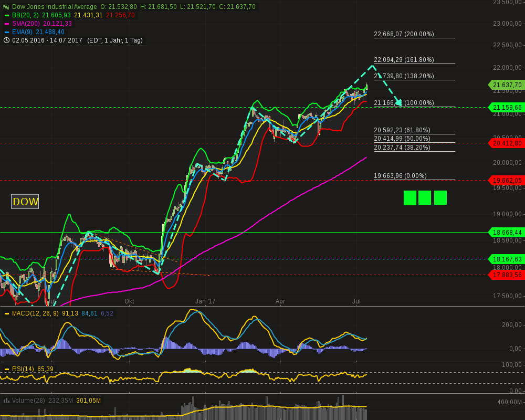525x420 pixels.
Task: Click the rightmost green square
Action: point(440,198)
